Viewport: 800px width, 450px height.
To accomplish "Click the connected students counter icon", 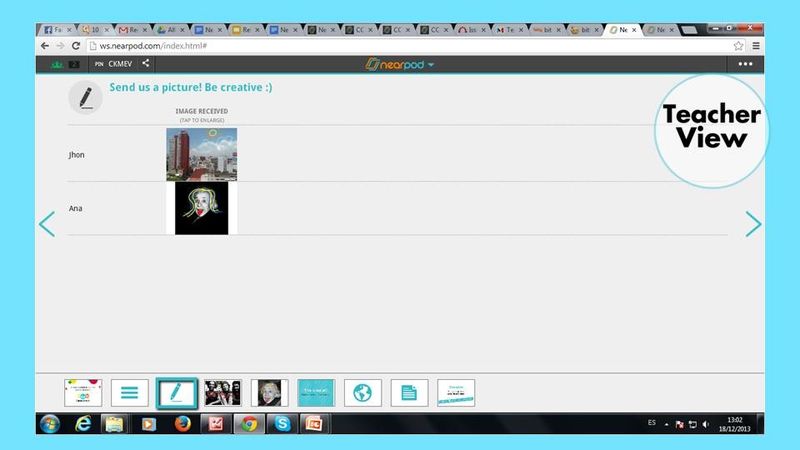I will tap(58, 64).
